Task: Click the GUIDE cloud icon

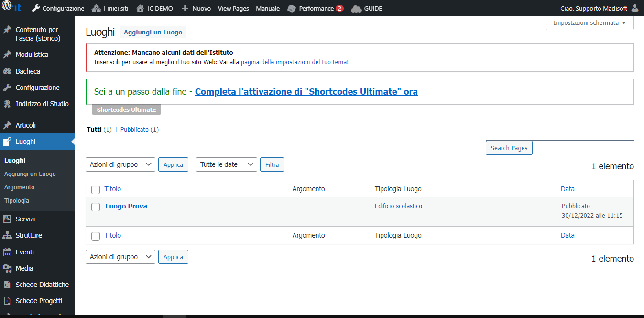Action: coord(356,8)
